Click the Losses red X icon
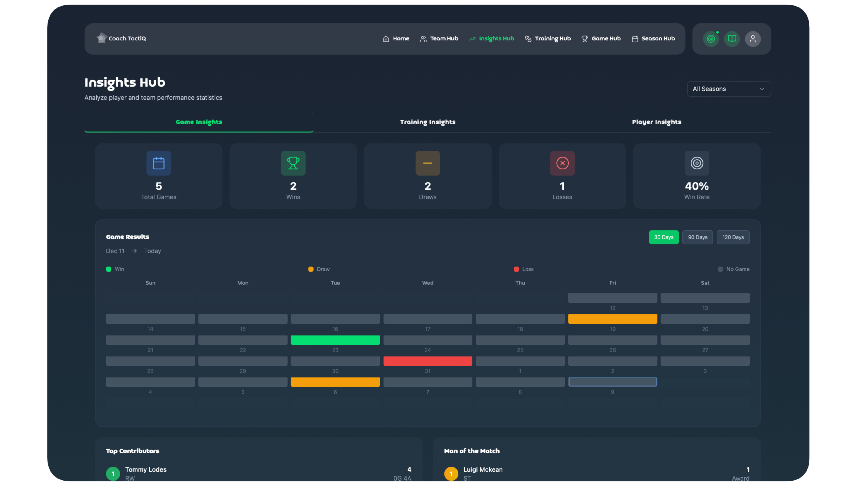Image resolution: width=868 pixels, height=488 pixels. click(x=562, y=163)
